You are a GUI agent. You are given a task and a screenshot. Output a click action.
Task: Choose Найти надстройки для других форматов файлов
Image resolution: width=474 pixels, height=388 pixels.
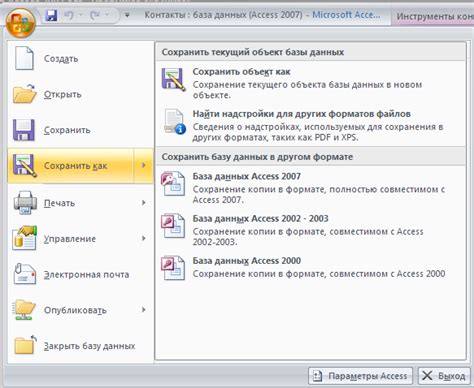(x=302, y=114)
